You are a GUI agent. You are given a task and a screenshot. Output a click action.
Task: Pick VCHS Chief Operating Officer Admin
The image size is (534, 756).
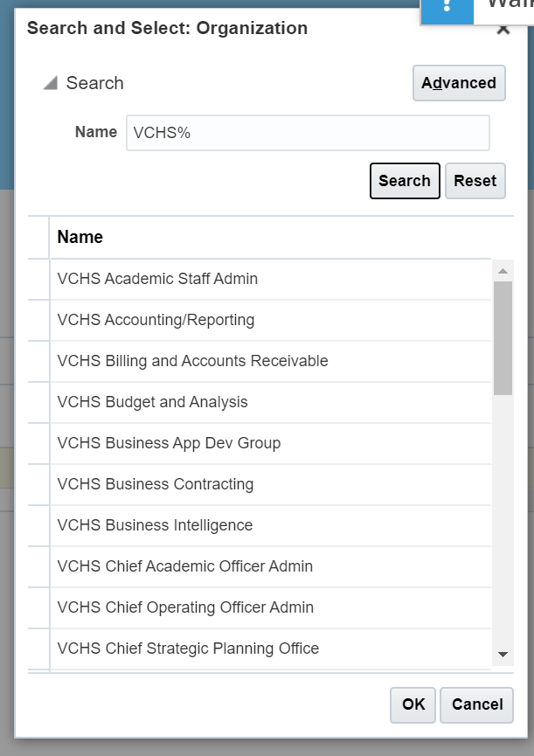185,607
